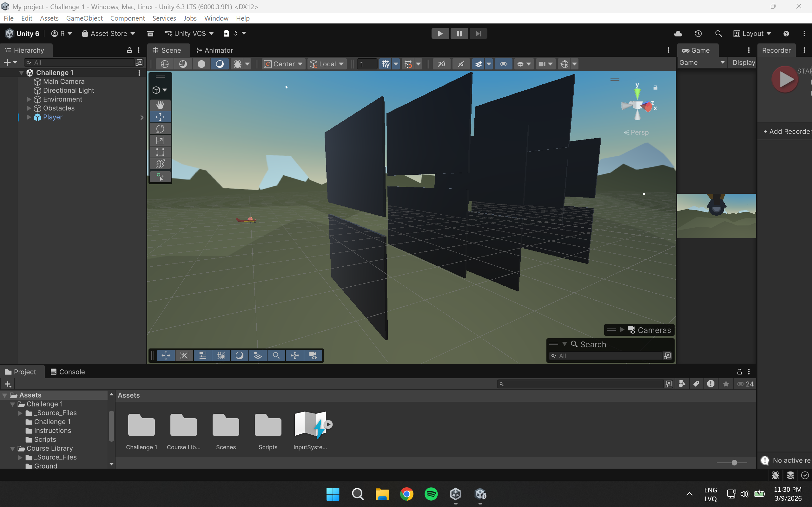Select the Scale tool

pos(160,140)
